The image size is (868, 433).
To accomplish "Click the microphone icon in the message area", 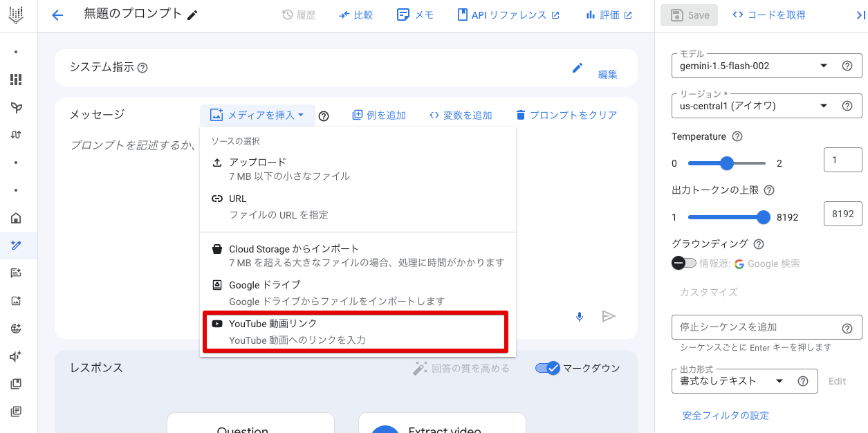I will [x=580, y=316].
